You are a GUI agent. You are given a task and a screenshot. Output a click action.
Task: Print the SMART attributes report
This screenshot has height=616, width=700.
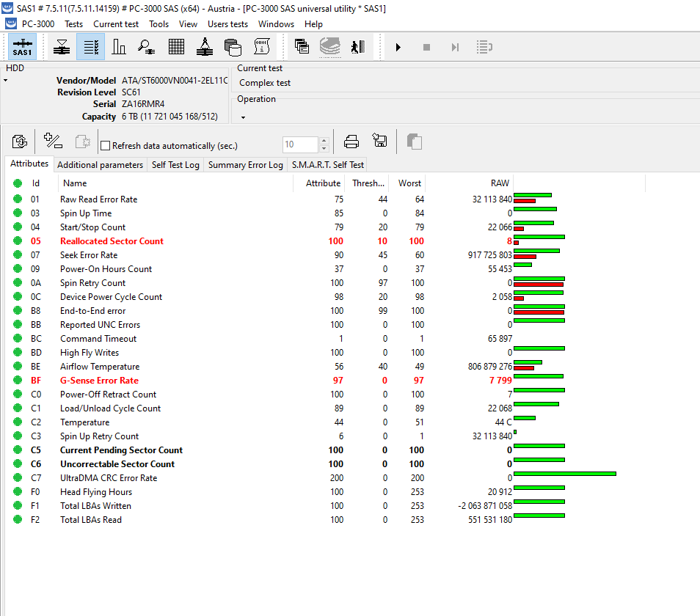tap(351, 142)
